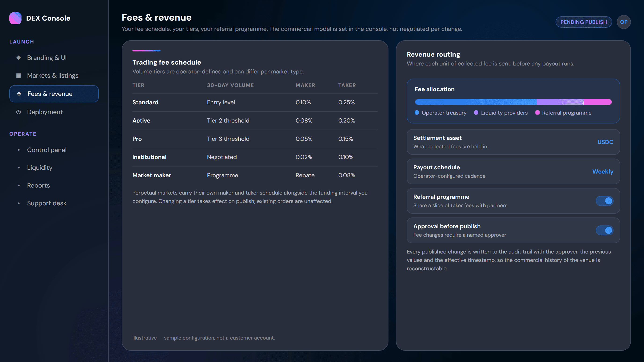Click the Standard taker fee 0.25%

[346, 102]
